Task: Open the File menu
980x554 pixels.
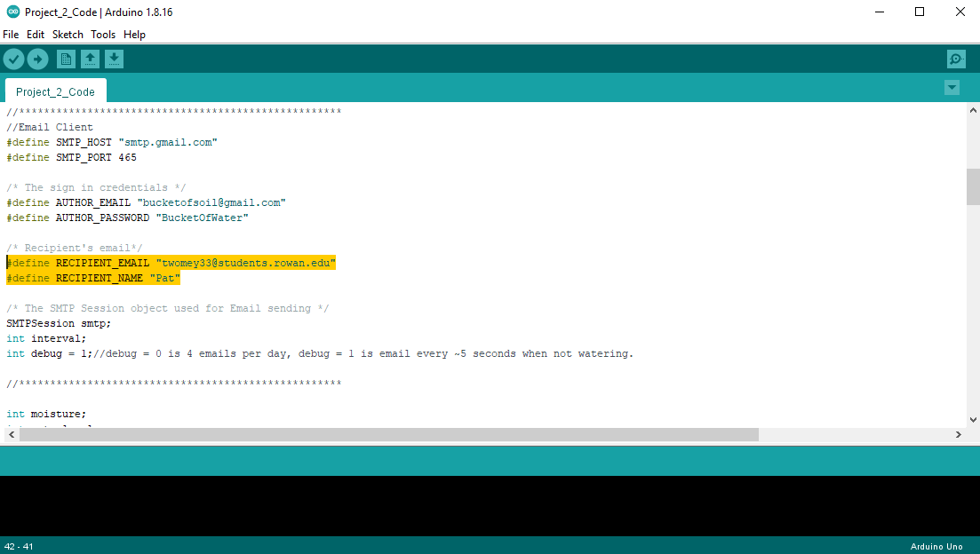Action: coord(11,34)
